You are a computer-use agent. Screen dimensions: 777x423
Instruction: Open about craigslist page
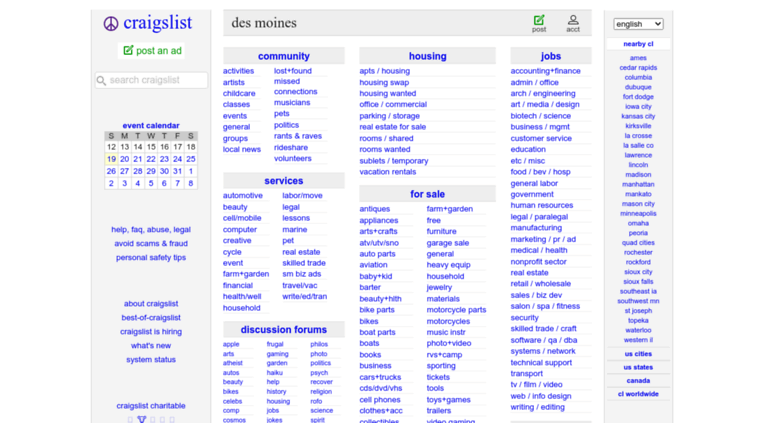[x=151, y=304]
